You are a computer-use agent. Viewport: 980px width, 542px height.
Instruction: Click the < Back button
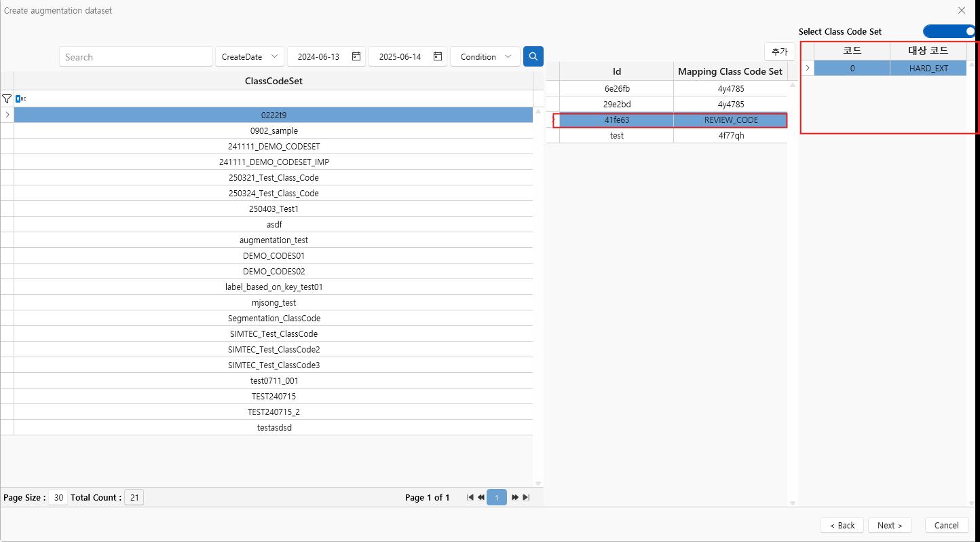(x=842, y=525)
